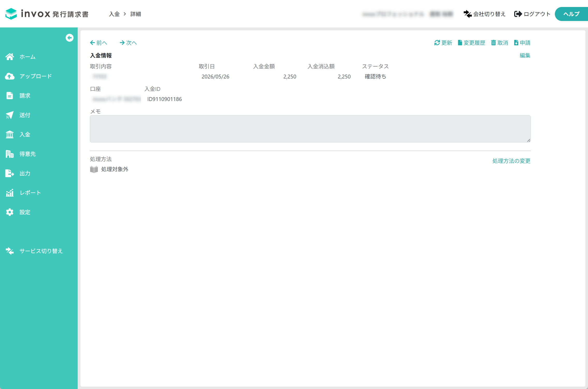This screenshot has height=389, width=588.
Task: Open the ホーム home icon
Action: (10, 57)
